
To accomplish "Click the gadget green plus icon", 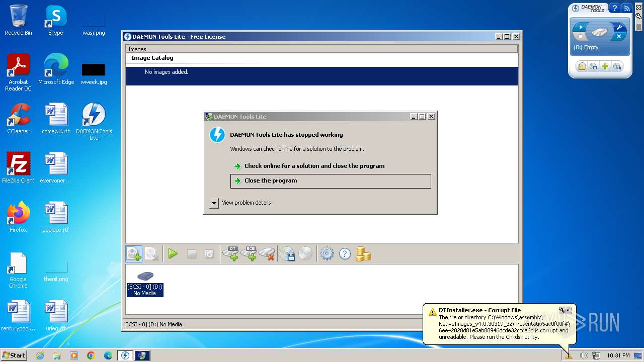I will point(605,66).
